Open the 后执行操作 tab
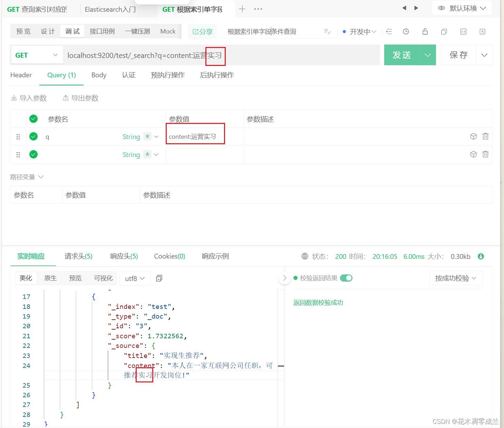 coord(217,75)
